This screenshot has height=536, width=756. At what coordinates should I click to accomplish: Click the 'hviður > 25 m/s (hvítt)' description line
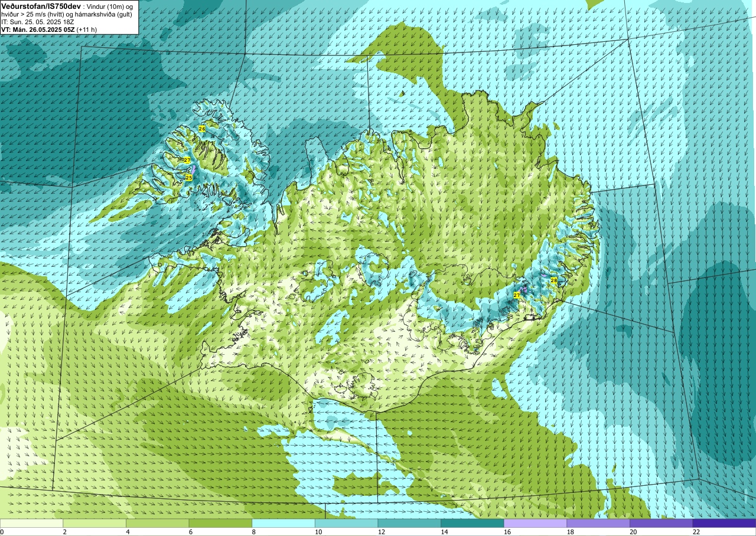(33, 14)
